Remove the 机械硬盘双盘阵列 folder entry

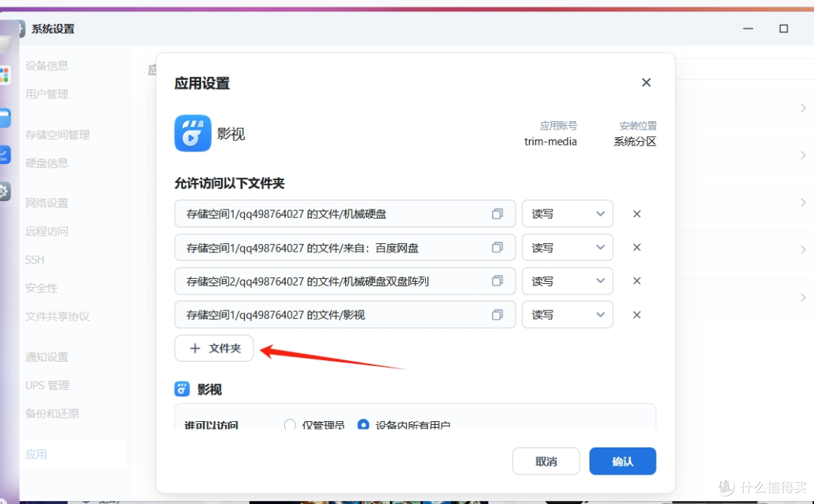point(636,281)
